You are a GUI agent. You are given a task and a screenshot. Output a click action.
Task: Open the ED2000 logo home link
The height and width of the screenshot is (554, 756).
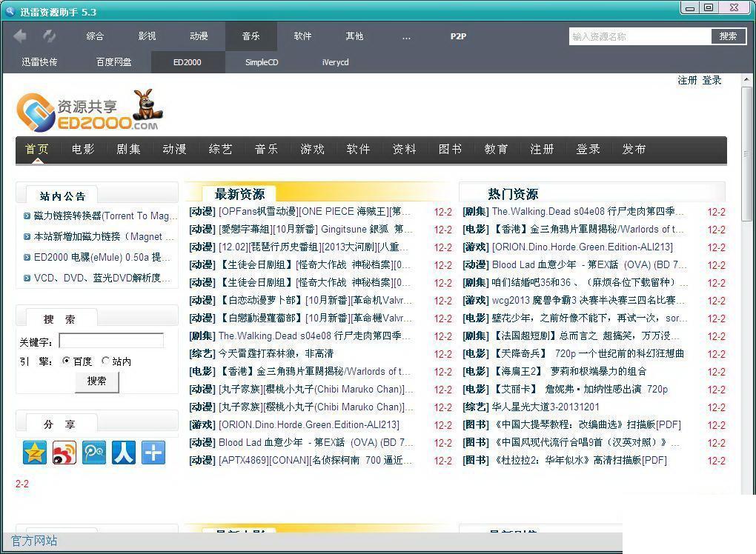point(90,111)
